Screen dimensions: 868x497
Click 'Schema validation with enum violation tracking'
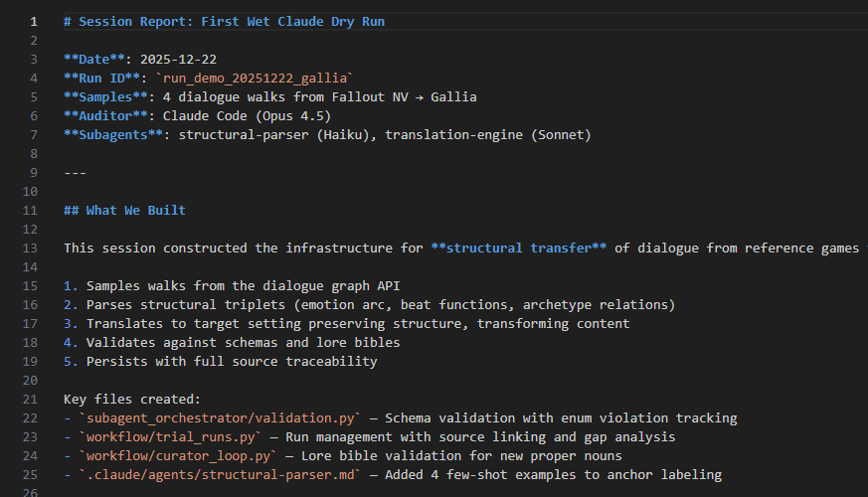[x=561, y=417]
